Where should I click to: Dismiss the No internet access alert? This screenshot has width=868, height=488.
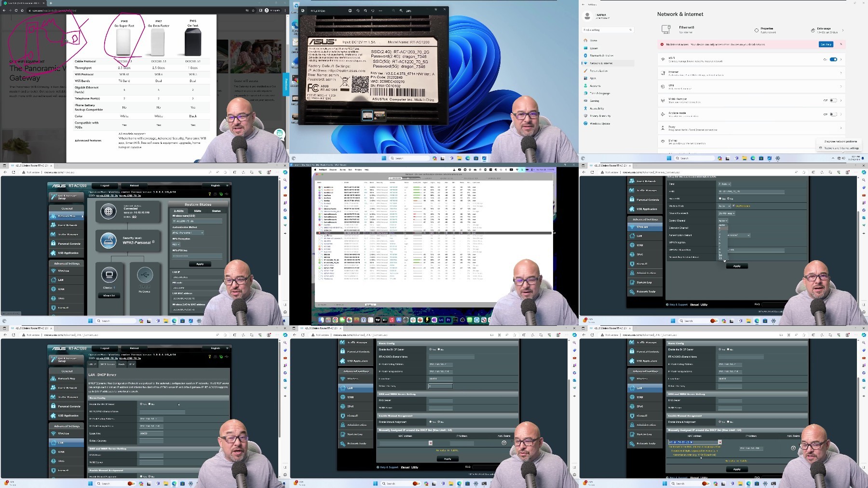[841, 44]
